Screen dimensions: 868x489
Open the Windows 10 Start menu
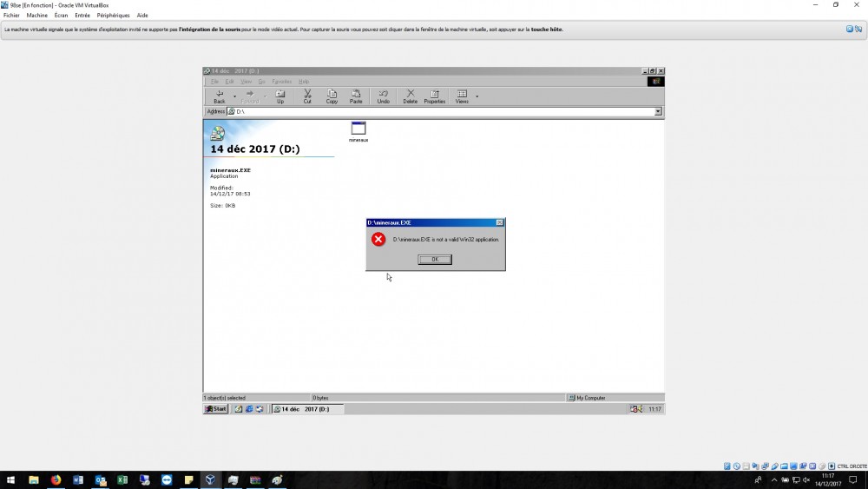tap(10, 480)
